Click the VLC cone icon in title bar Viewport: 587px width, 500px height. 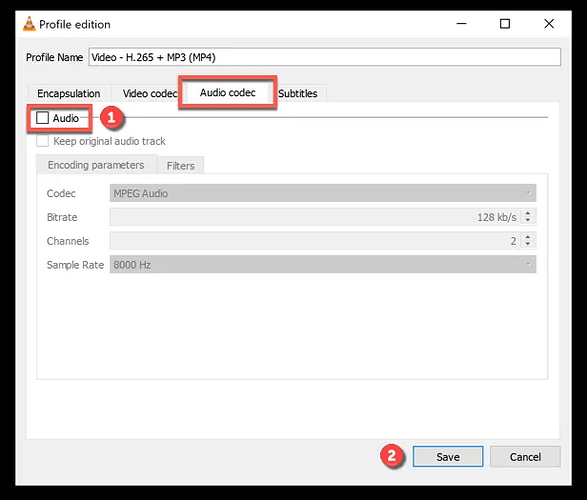[29, 24]
